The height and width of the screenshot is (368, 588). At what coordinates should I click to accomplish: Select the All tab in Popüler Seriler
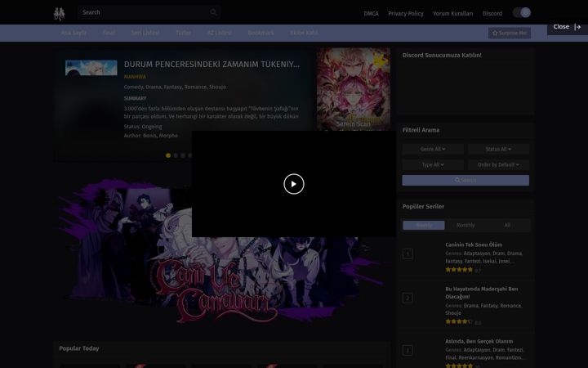click(507, 226)
